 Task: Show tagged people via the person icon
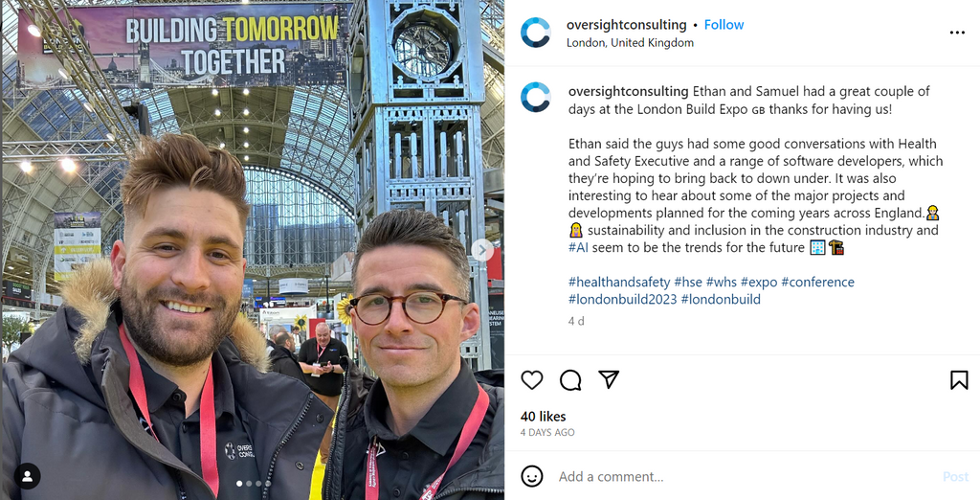coord(28,476)
